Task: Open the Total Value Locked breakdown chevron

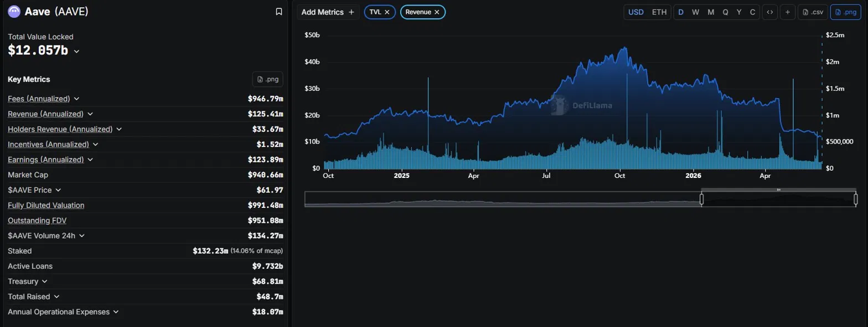Action: (76, 51)
